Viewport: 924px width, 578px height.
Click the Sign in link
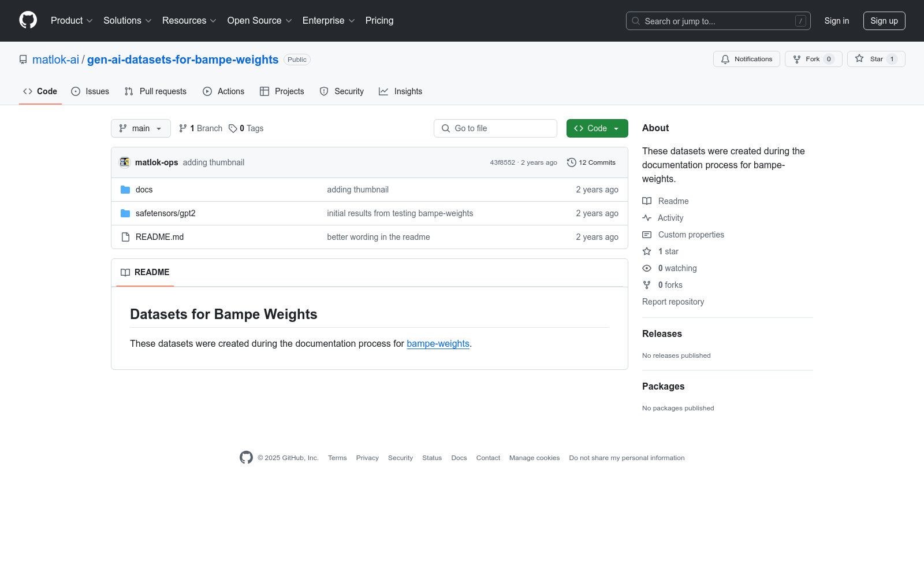click(x=837, y=21)
